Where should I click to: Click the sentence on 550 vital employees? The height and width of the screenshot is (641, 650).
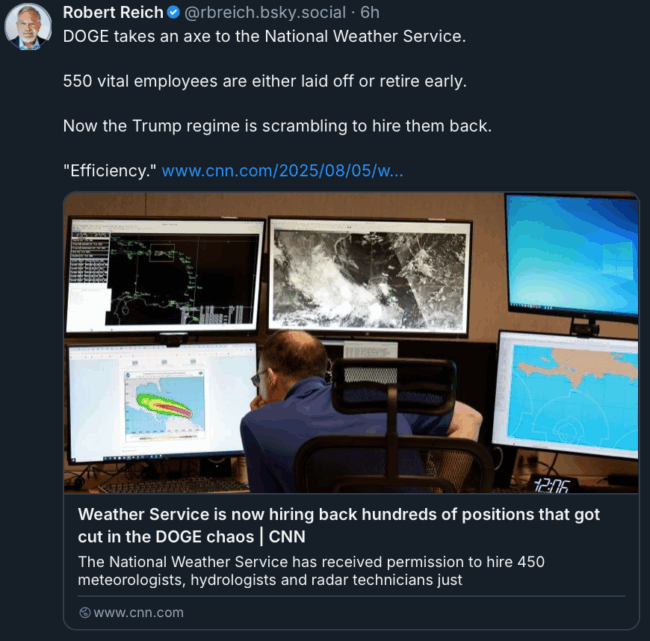pos(265,81)
